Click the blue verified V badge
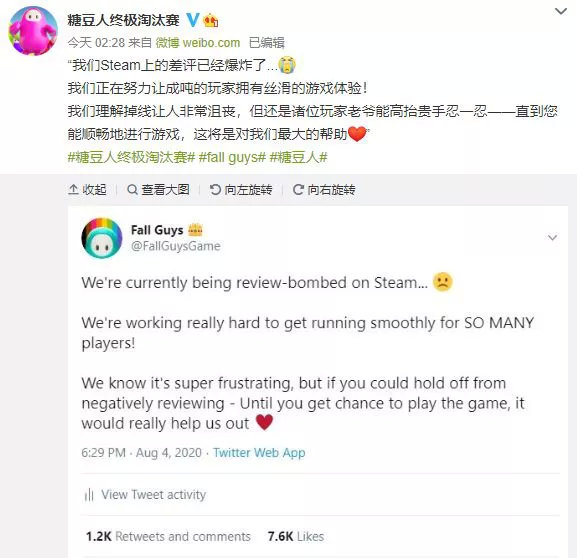Screen dimensions: 577x558 192,20
